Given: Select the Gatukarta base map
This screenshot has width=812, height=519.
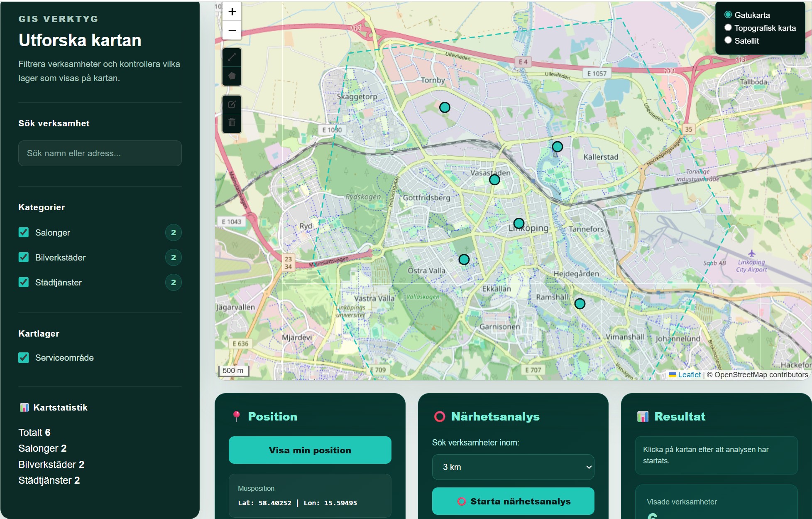Looking at the screenshot, I should 728,15.
